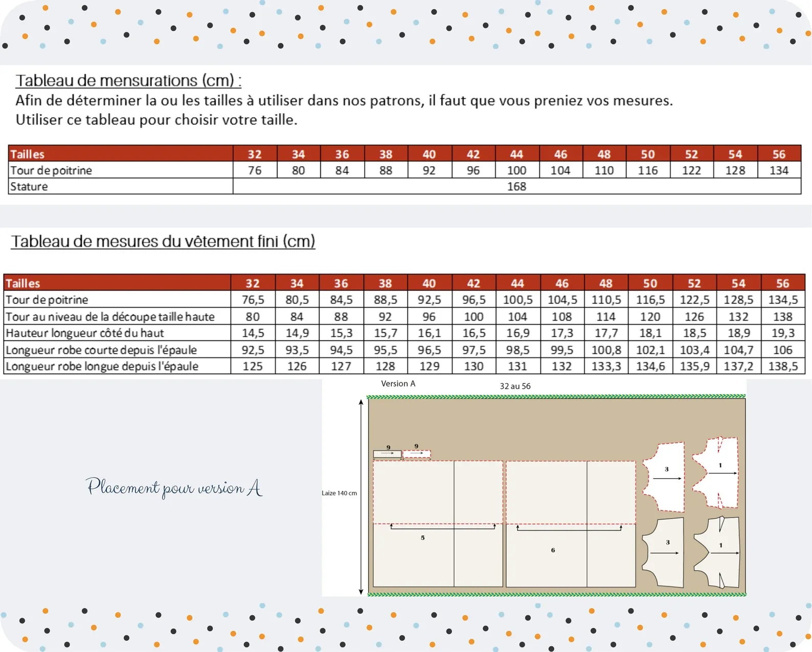Click the 14,5 top side height cell
812x652 pixels.
click(x=253, y=333)
